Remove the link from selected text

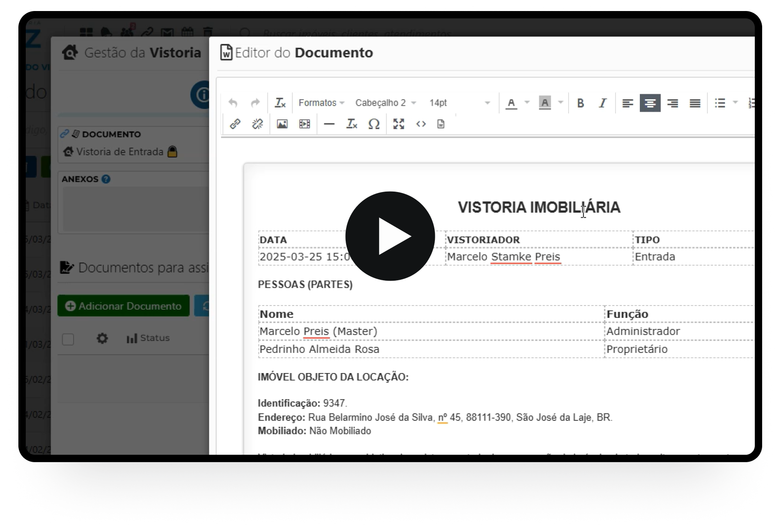pyautogui.click(x=257, y=124)
